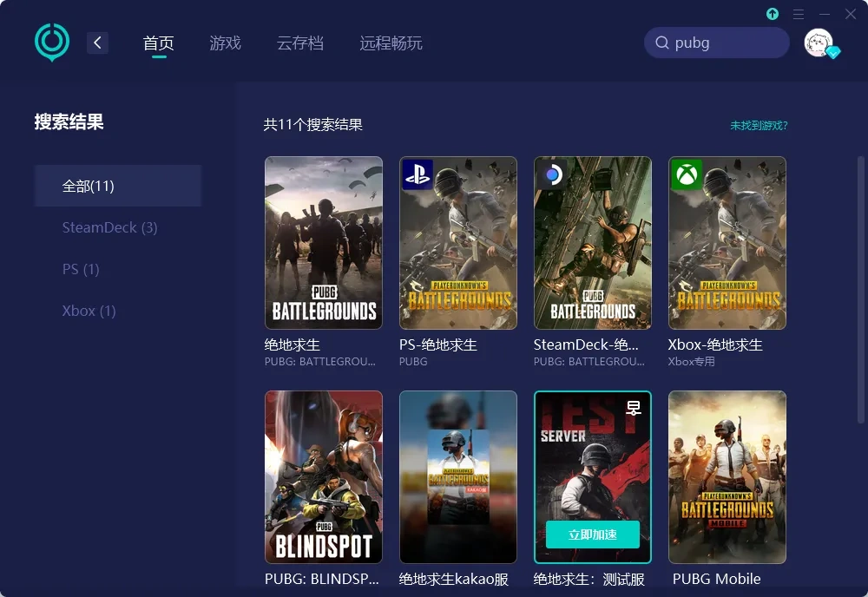The image size is (868, 597).
Task: Select the PS(1) filter
Action: (x=80, y=269)
